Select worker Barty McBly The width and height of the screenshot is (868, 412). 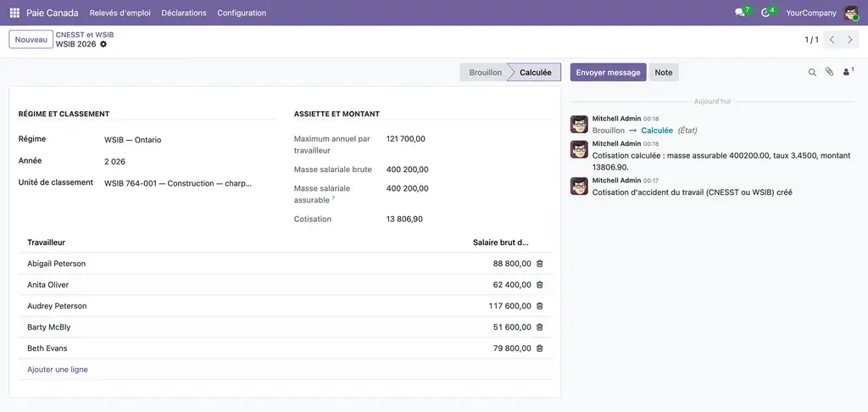[48, 327]
